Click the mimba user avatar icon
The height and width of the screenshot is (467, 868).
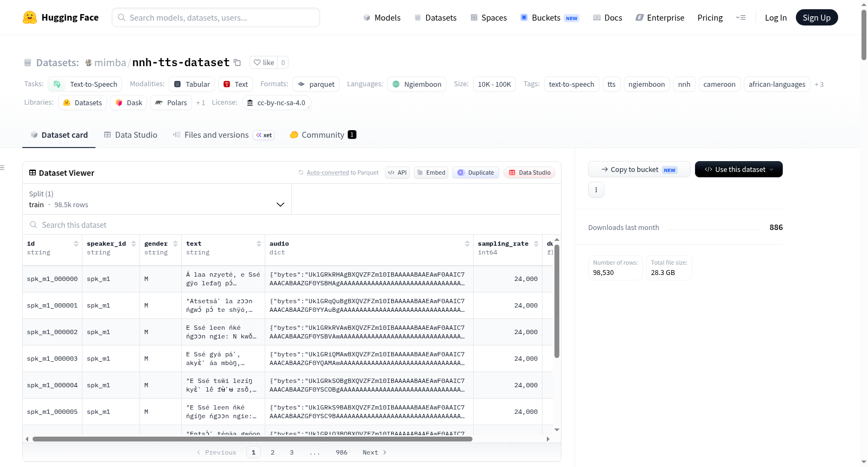(88, 62)
